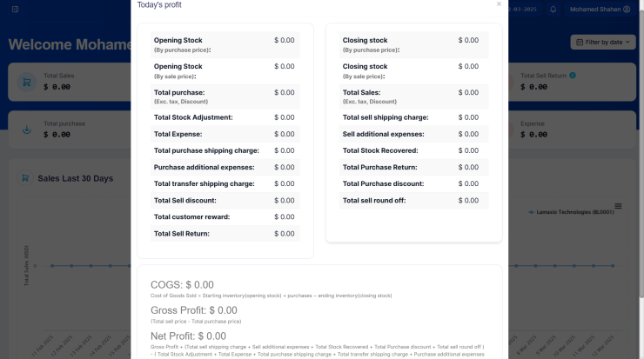The width and height of the screenshot is (644, 359).
Task: Open the notifications bell
Action: point(553,10)
